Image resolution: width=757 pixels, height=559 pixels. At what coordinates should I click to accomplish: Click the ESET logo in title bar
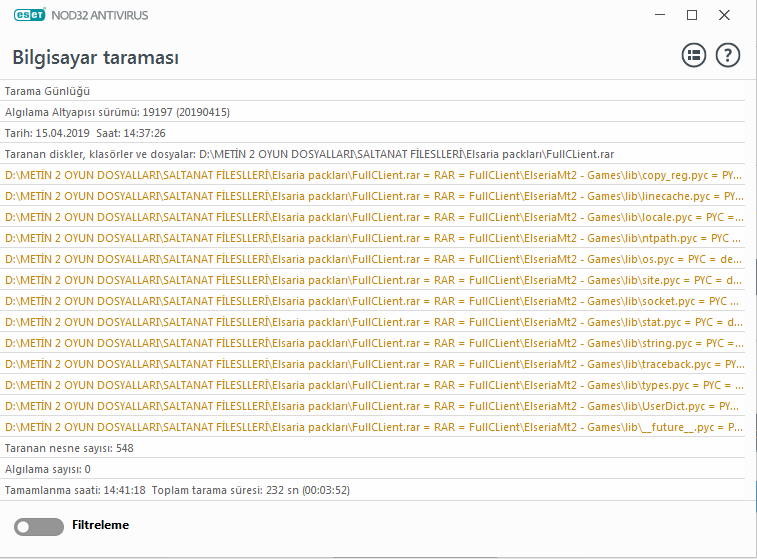(29, 15)
